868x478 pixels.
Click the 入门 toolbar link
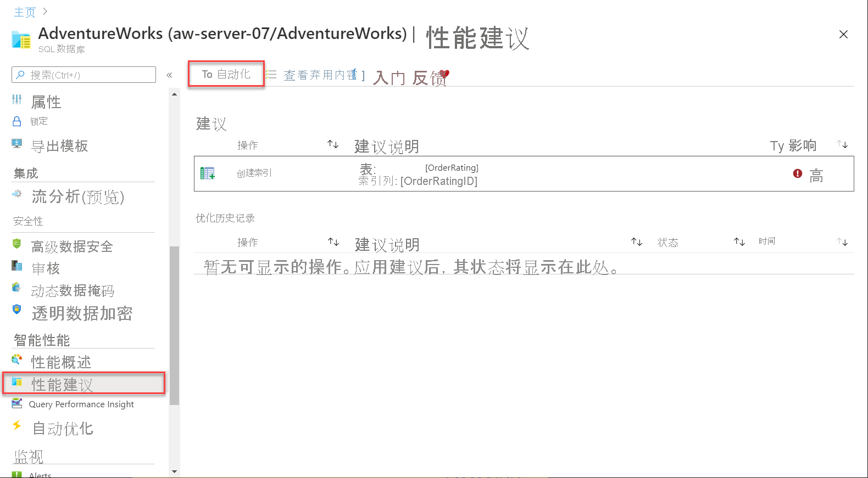(389, 77)
